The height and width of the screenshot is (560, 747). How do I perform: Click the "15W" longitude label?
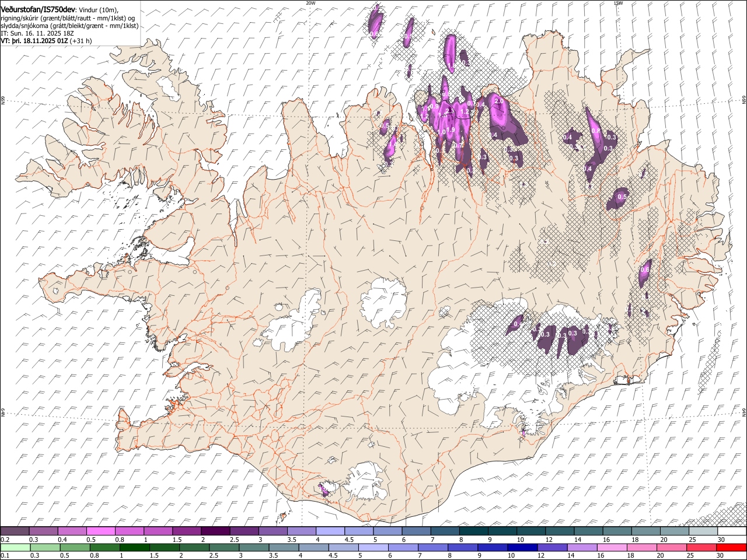click(x=618, y=2)
